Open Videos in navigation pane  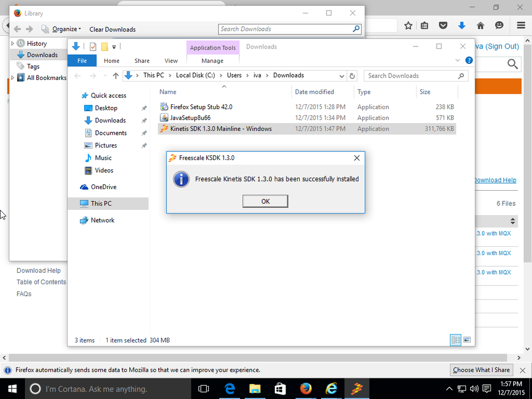104,170
